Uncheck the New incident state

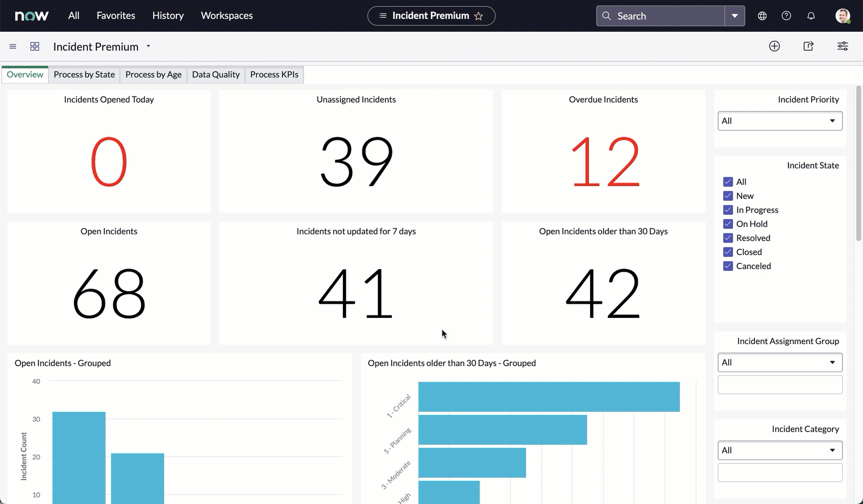click(x=728, y=196)
